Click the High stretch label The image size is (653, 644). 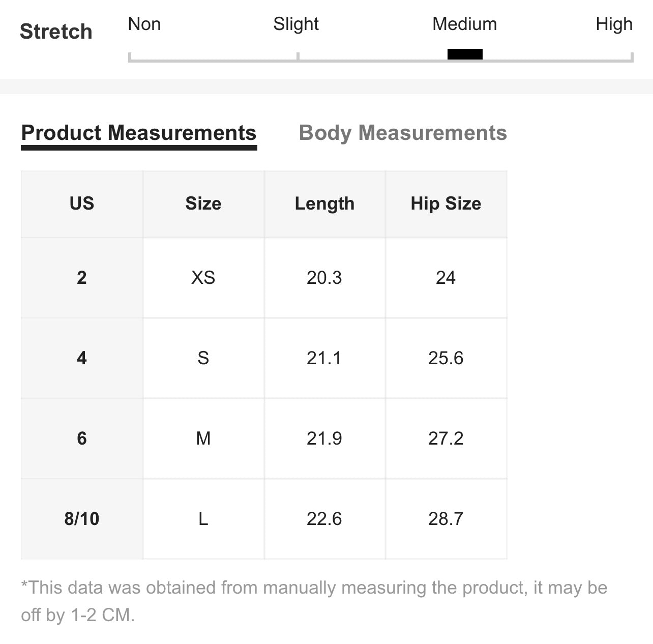pyautogui.click(x=614, y=24)
